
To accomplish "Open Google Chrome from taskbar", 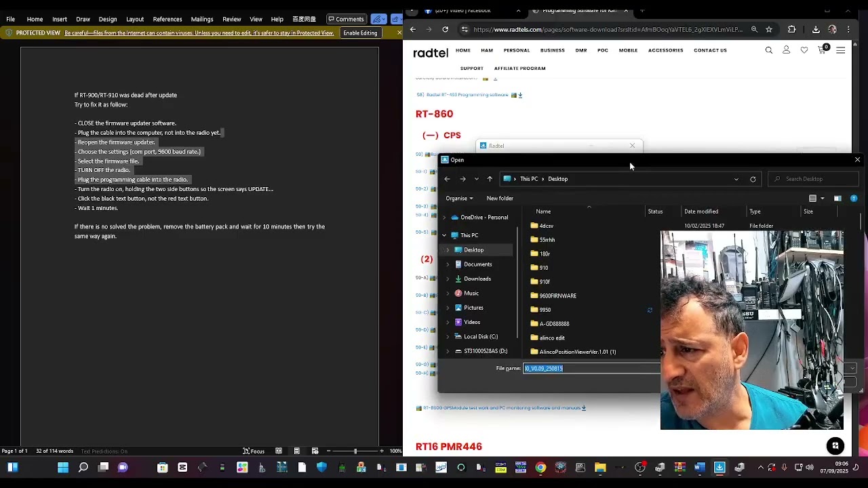I will click(x=540, y=467).
